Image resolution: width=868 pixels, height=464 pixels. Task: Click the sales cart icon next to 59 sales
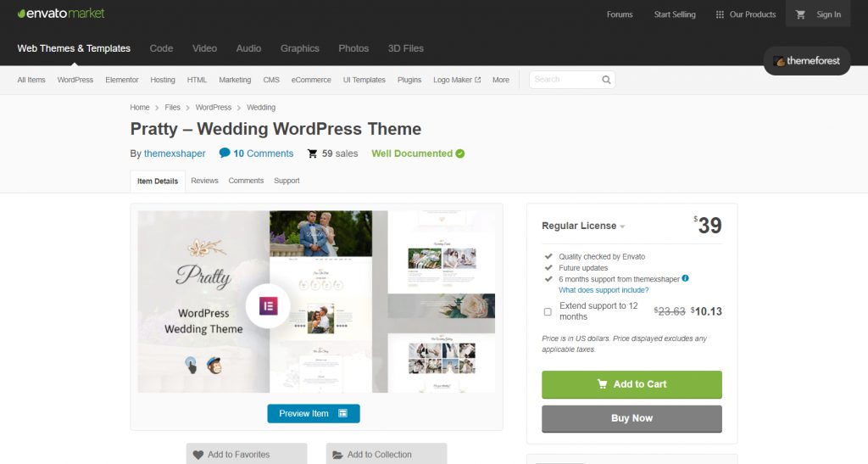[x=312, y=154]
